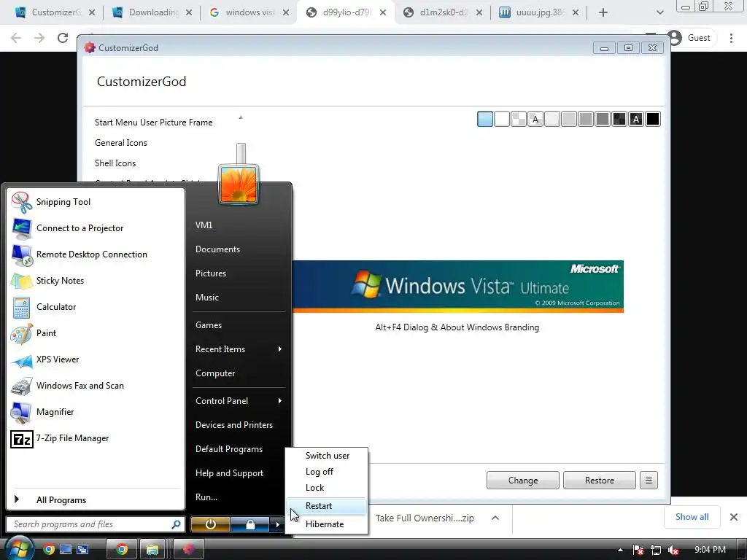This screenshot has height=560, width=747.
Task: Select General Icons in CustomizerGod sidebar
Action: tap(120, 143)
